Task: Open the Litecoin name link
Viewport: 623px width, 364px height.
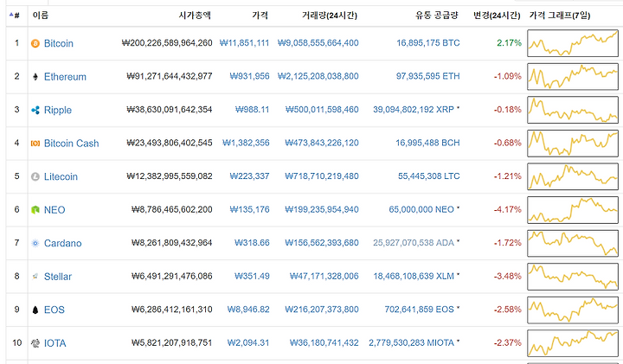Action: [x=61, y=176]
